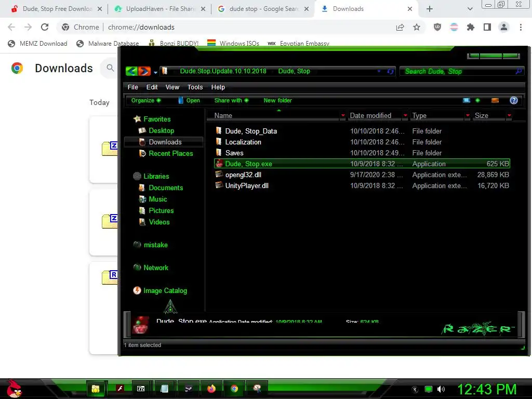Open the Help menu
532x399 pixels.
point(218,87)
